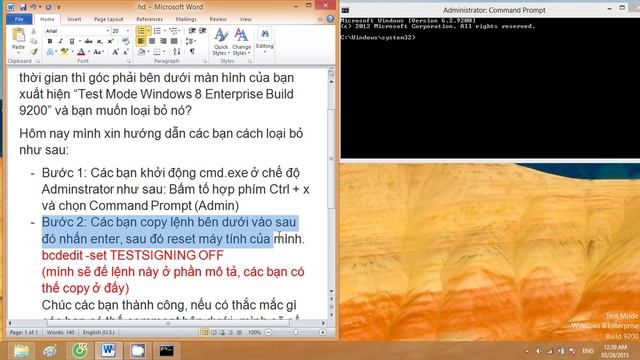The width and height of the screenshot is (640, 360).
Task: Click the Borders icon in Paragraph group
Action: 157,52
